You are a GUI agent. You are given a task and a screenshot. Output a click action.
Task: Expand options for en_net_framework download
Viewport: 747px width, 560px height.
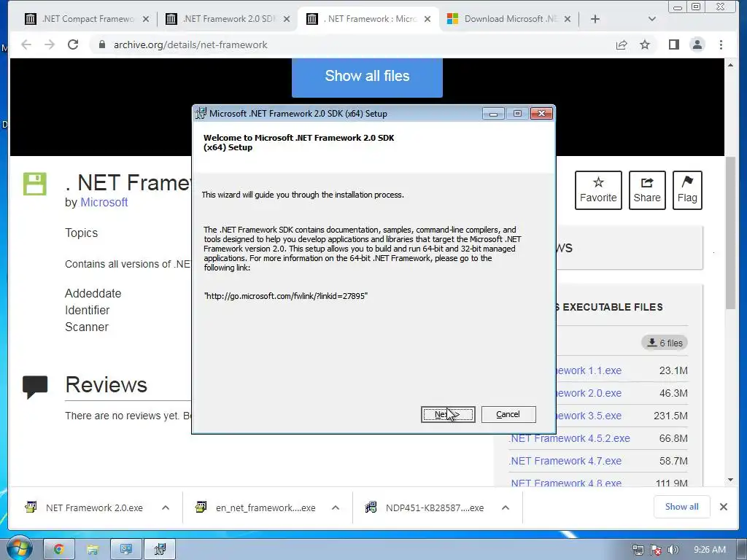point(336,507)
